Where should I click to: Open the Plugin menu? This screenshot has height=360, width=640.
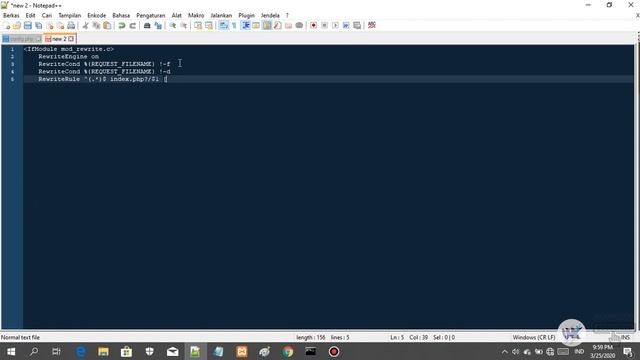[247, 16]
